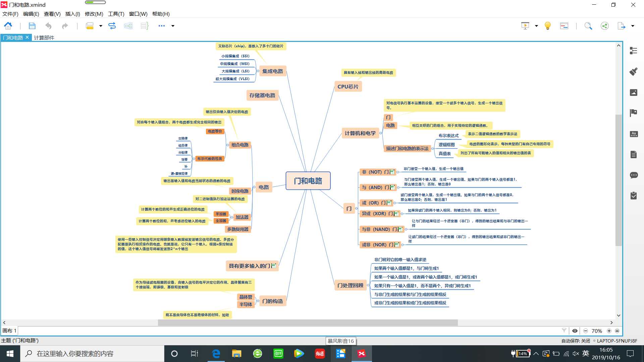
Task: Click the boundary tool icon
Action: point(128,26)
